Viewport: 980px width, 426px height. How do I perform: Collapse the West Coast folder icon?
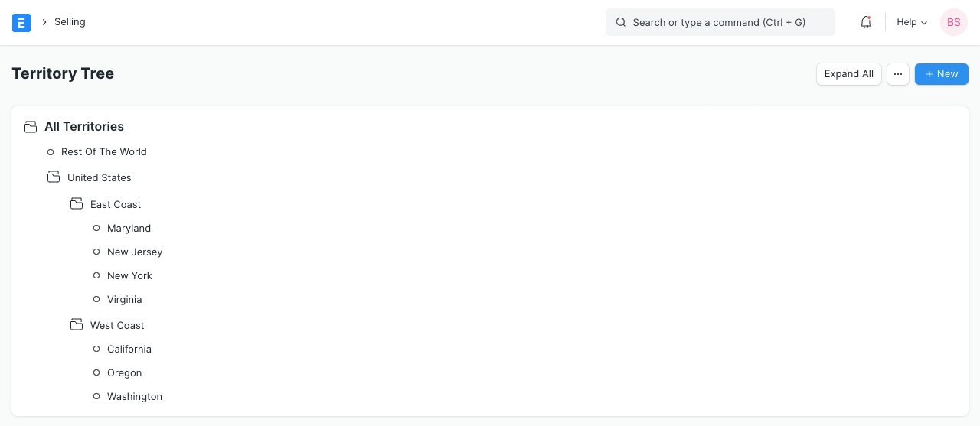coord(77,325)
